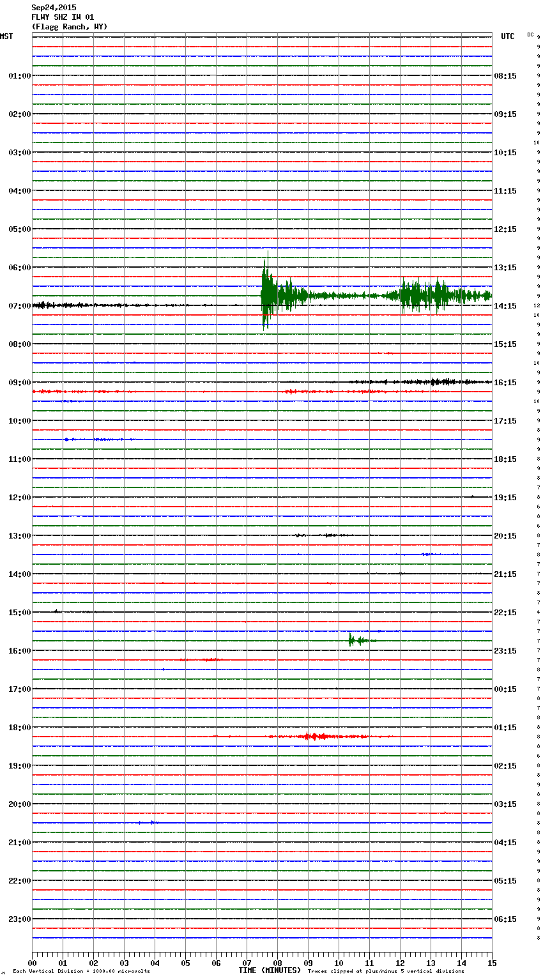Click the 21:15 UTC time label
Viewport: 543px width, 980px height.
(505, 574)
